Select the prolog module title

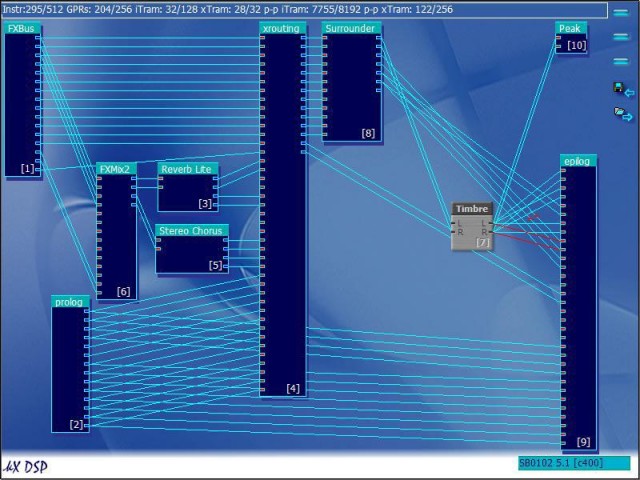[x=70, y=302]
